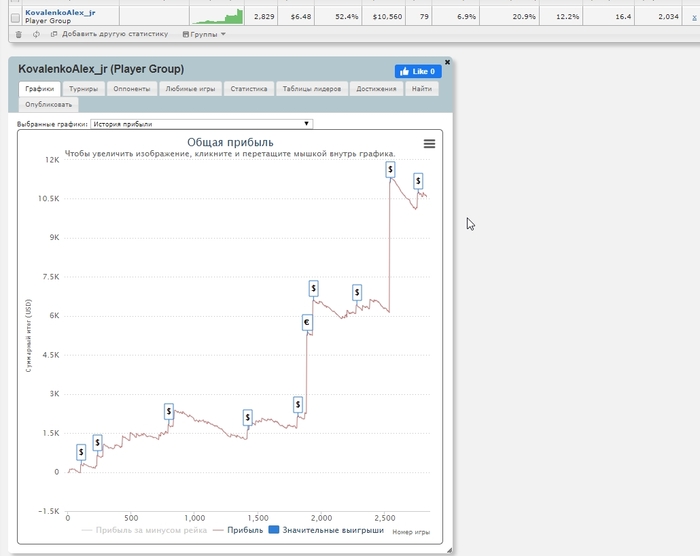Click the first $ win marker near game 100

click(x=81, y=452)
